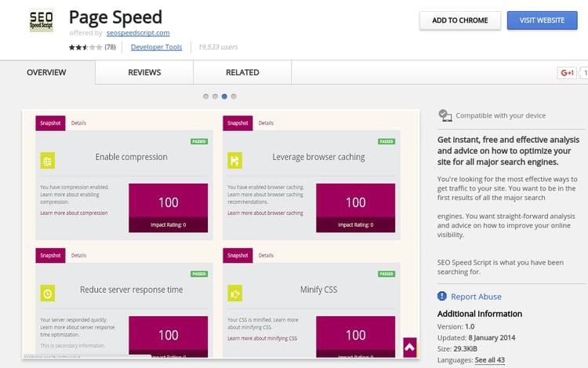588x368 pixels.
Task: Click the yellow Leverage browser caching icon
Action: (x=234, y=161)
